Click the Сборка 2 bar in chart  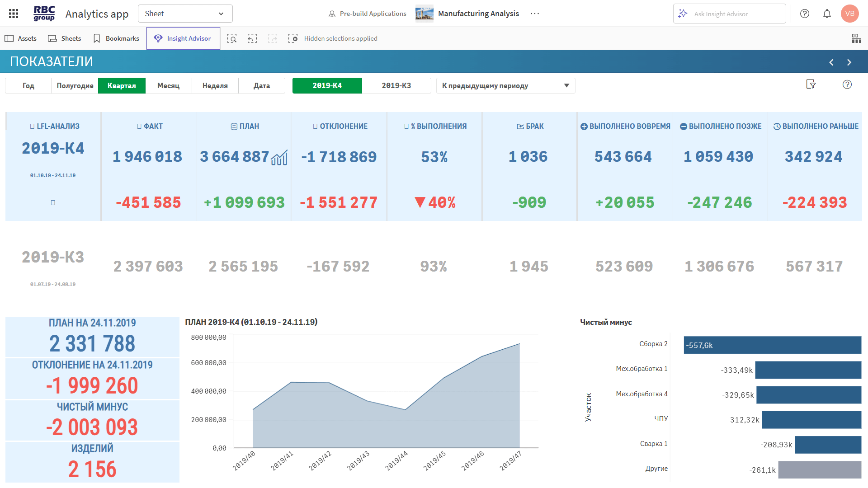coord(772,345)
